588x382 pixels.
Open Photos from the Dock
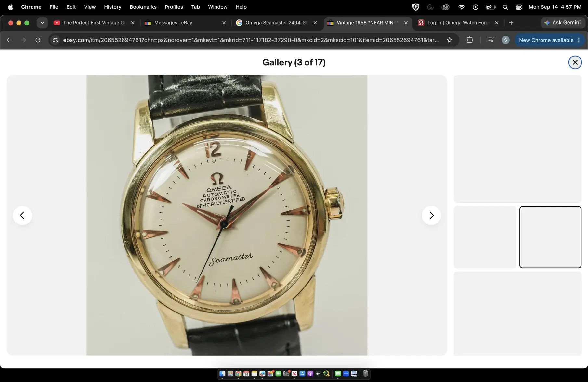(270, 374)
